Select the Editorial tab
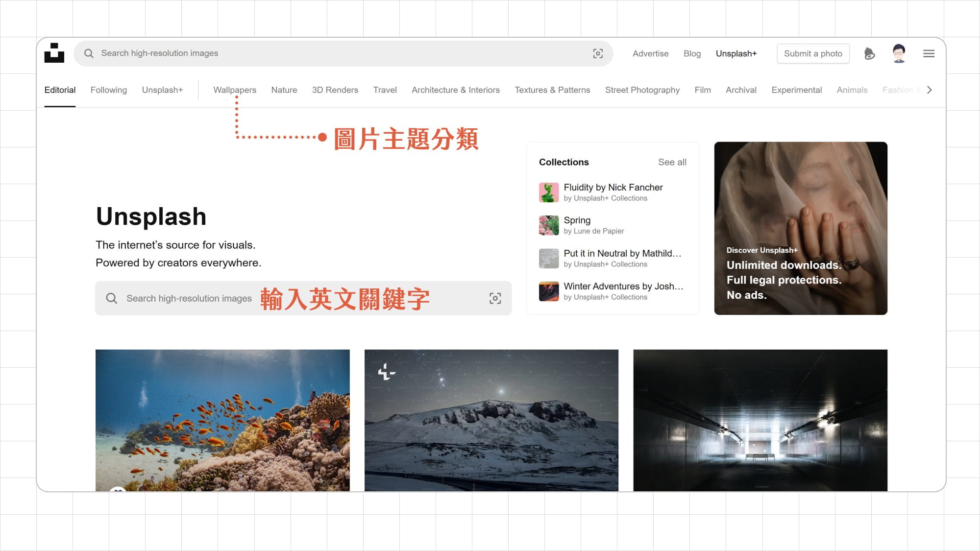The height and width of the screenshot is (551, 980). (60, 90)
